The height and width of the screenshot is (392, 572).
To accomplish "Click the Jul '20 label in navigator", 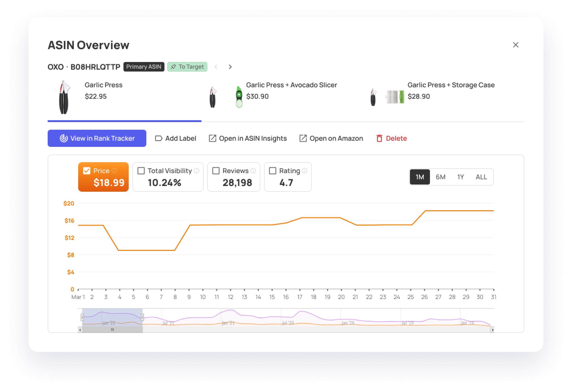I will [288, 323].
